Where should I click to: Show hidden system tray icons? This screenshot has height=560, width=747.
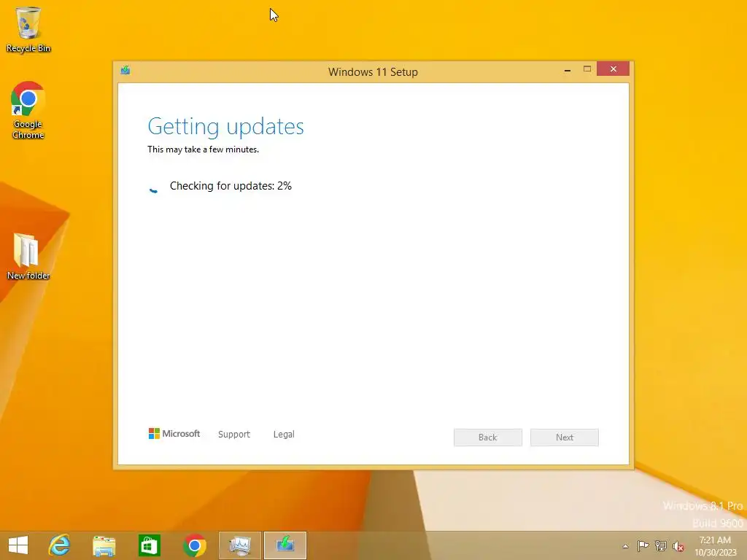(x=625, y=546)
